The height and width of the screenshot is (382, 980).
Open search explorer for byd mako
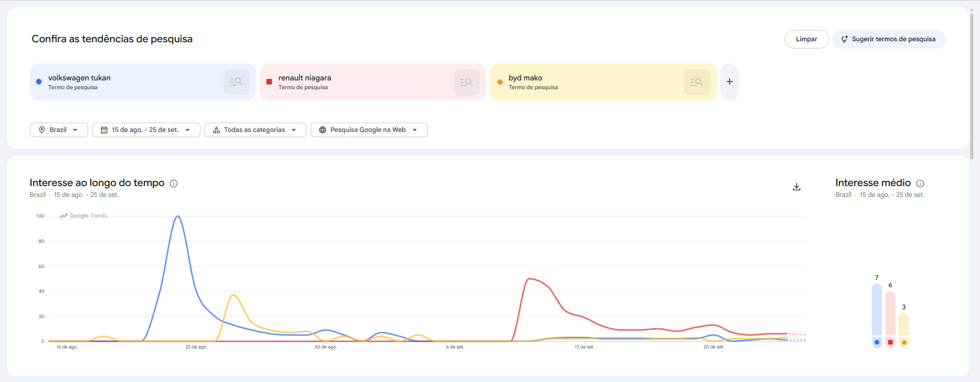(x=697, y=82)
